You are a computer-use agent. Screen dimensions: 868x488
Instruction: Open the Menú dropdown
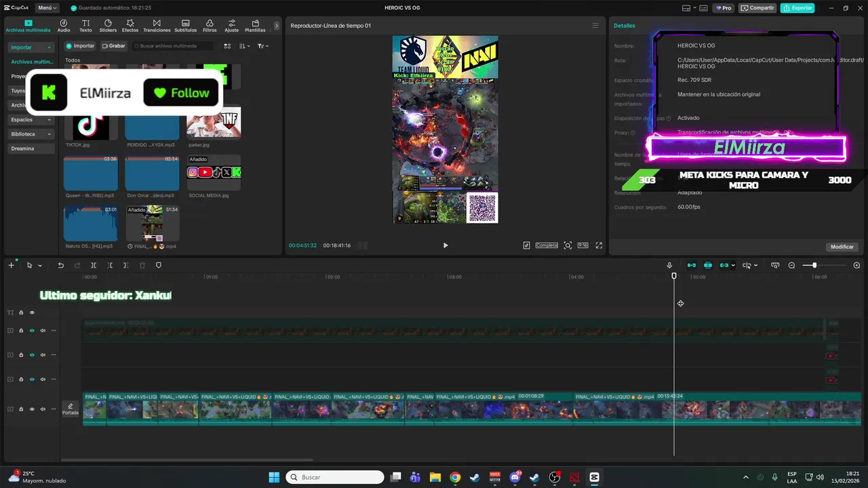46,8
